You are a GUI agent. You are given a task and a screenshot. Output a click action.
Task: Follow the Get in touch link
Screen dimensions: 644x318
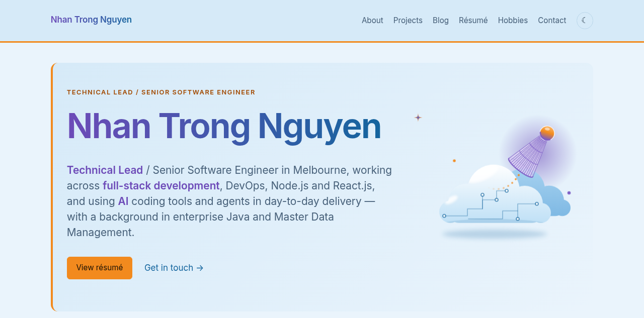[174, 268]
